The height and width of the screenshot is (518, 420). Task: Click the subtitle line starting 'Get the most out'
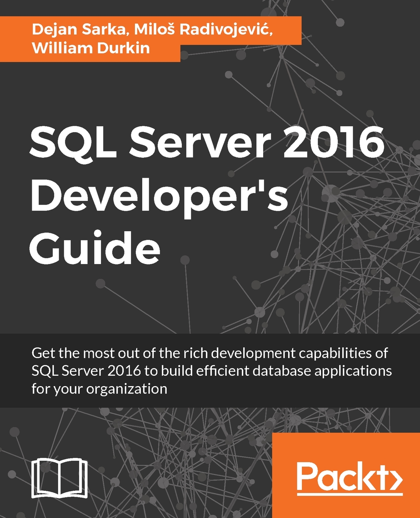pyautogui.click(x=210, y=354)
